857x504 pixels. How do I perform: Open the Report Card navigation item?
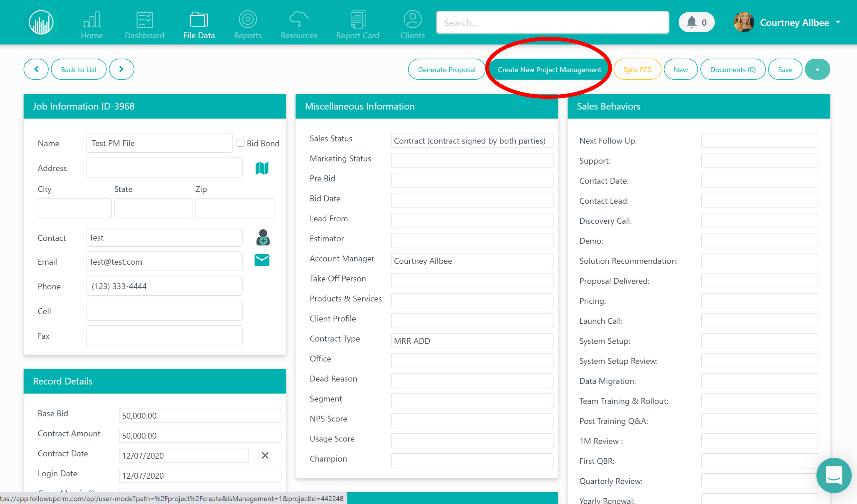coord(358,25)
